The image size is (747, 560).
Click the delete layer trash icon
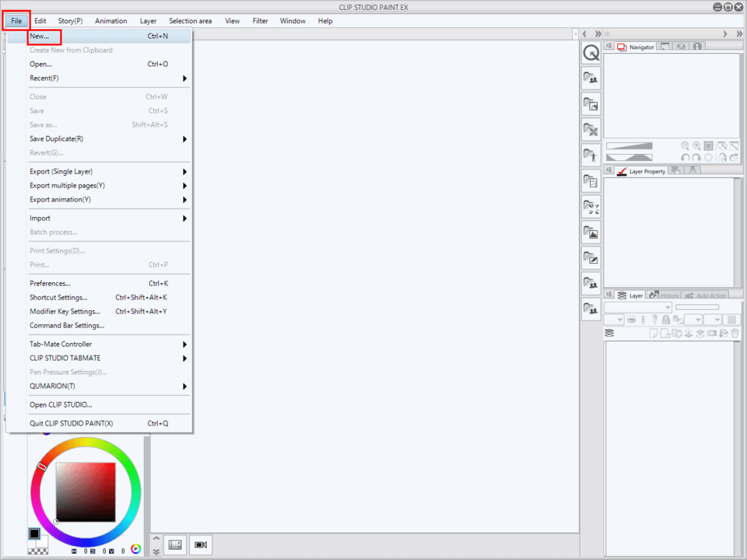735,333
